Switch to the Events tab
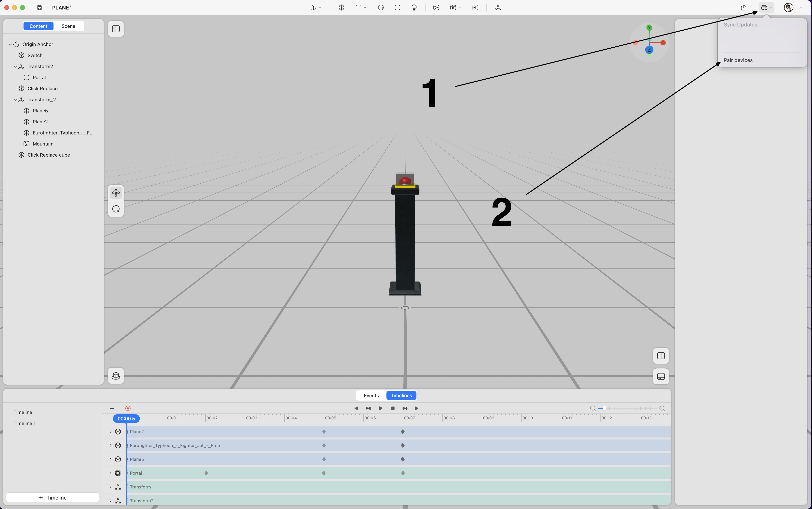Screen dimensions: 812x509 click(x=371, y=395)
